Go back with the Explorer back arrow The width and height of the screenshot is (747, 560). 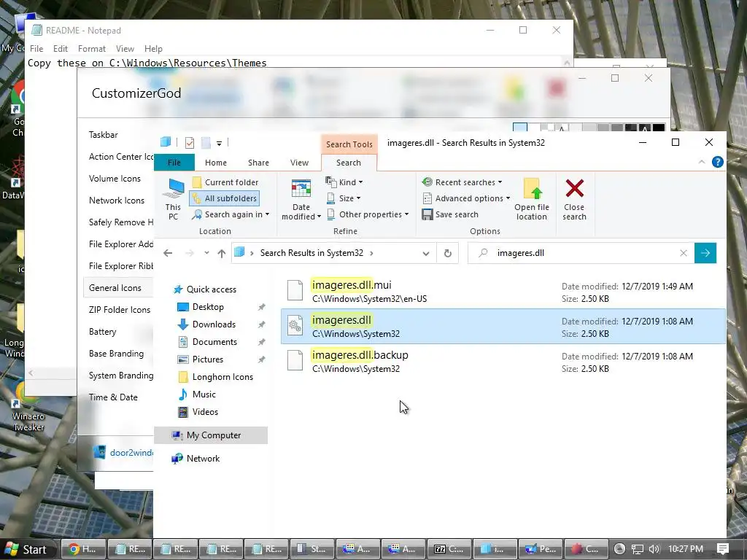[168, 253]
